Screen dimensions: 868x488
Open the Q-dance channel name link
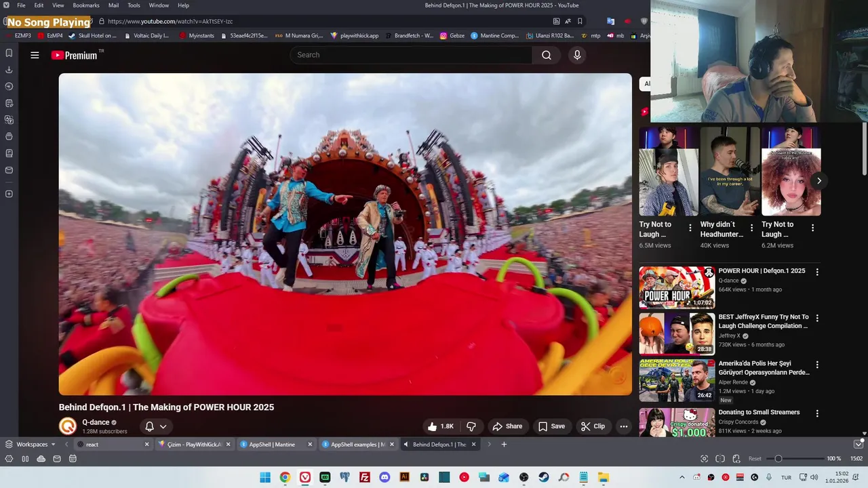pos(96,422)
